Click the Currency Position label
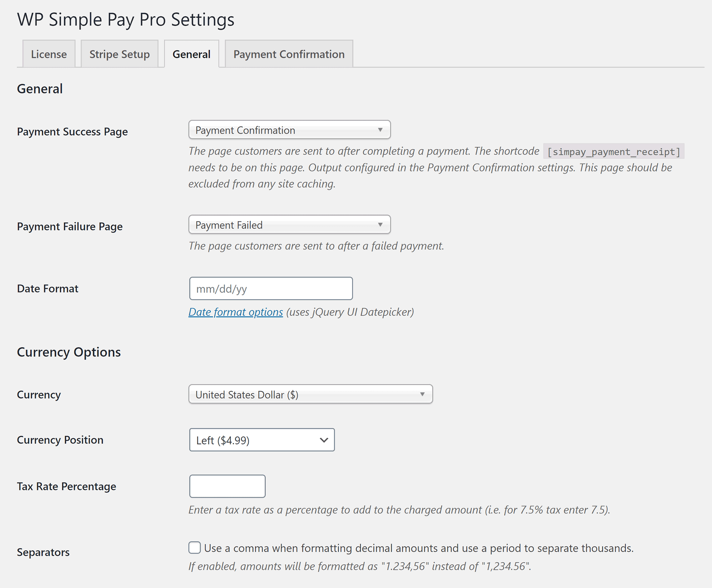712x588 pixels. (x=60, y=440)
